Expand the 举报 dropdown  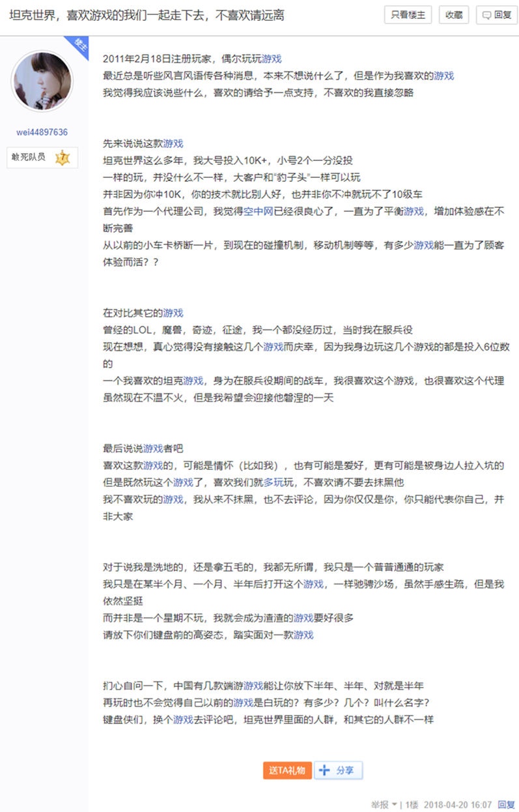click(x=384, y=805)
